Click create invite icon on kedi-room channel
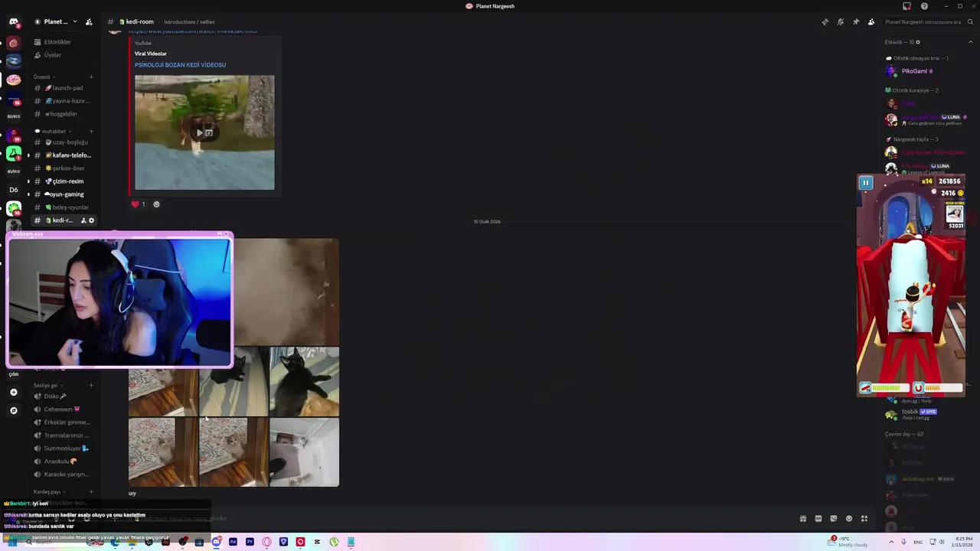This screenshot has width=980, height=551. point(83,220)
